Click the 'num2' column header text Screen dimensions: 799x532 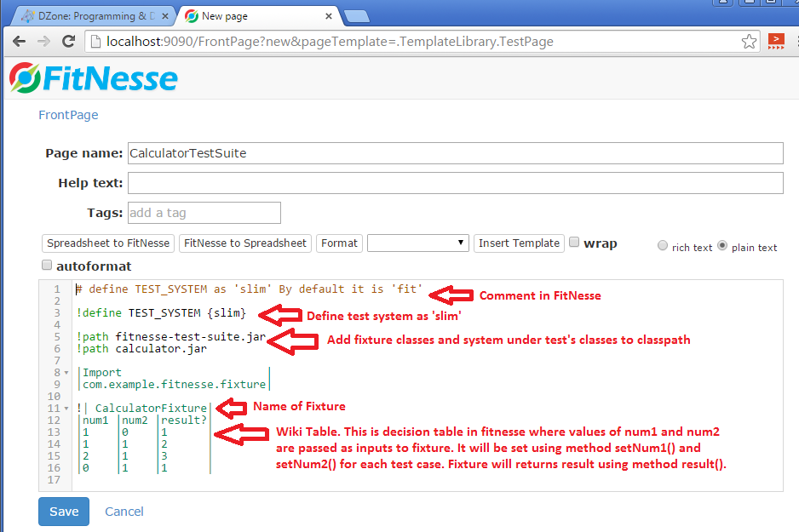pyautogui.click(x=135, y=420)
